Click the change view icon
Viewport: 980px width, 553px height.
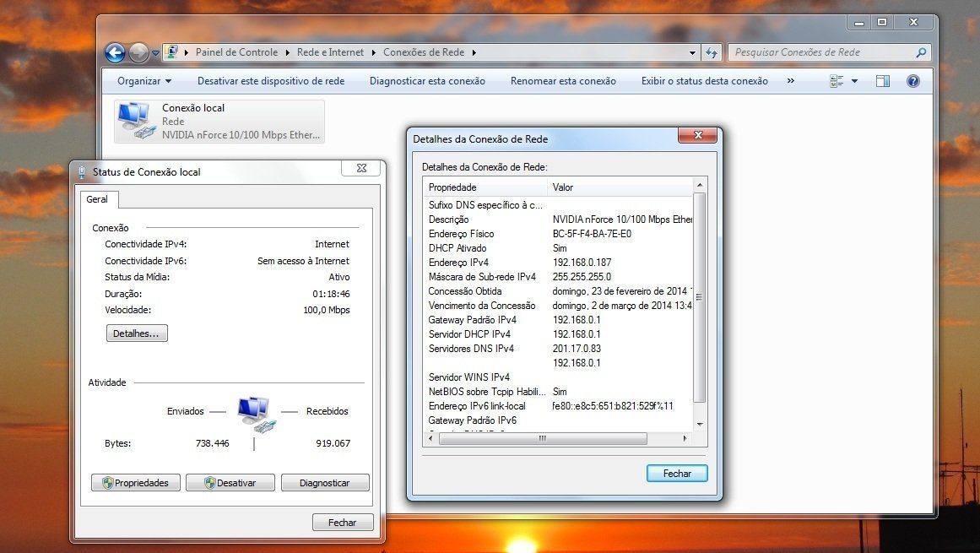click(837, 81)
